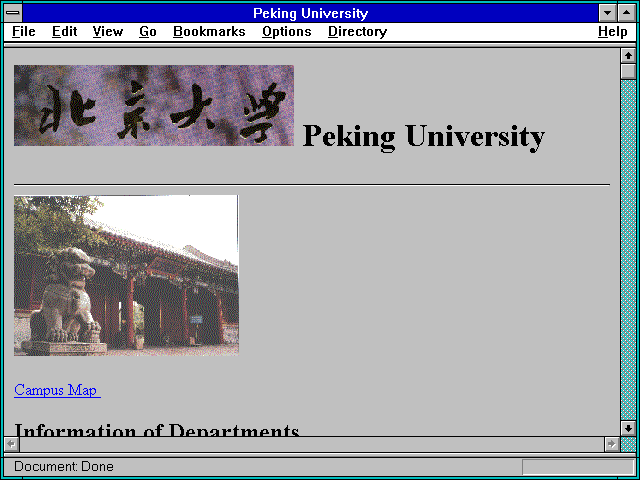Open the Options menu
Screen dimensions: 640x480
click(287, 32)
